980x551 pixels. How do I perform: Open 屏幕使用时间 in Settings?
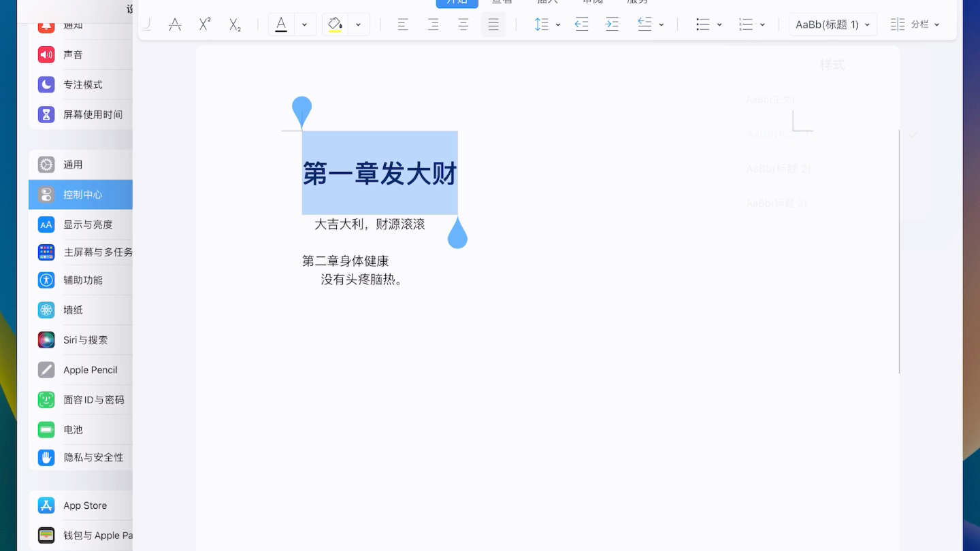pyautogui.click(x=80, y=114)
